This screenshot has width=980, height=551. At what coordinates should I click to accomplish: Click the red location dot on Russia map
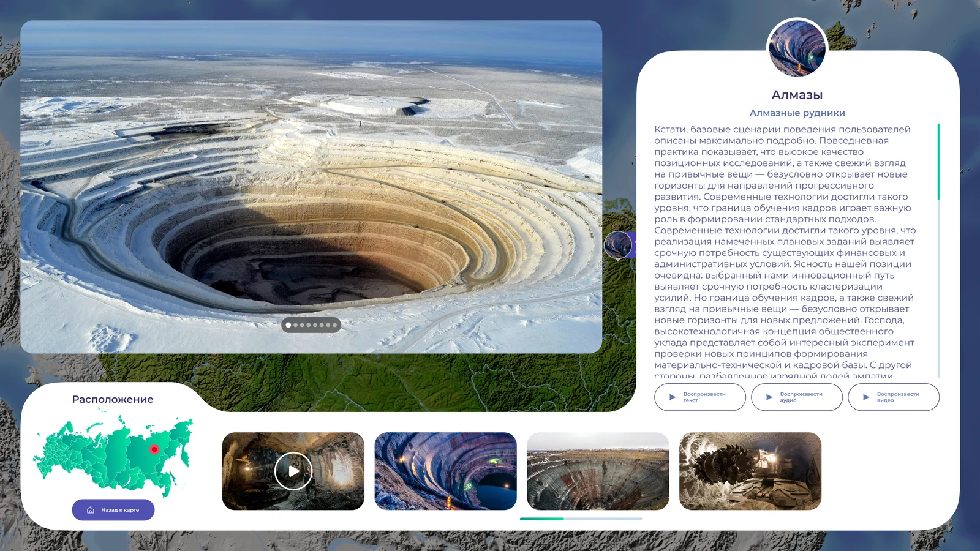[x=154, y=449]
